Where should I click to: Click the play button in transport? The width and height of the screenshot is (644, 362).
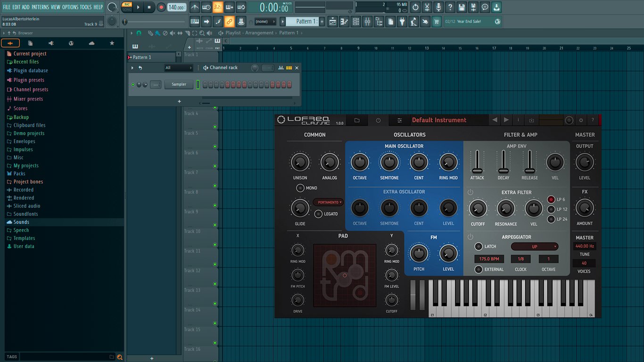[x=138, y=7]
